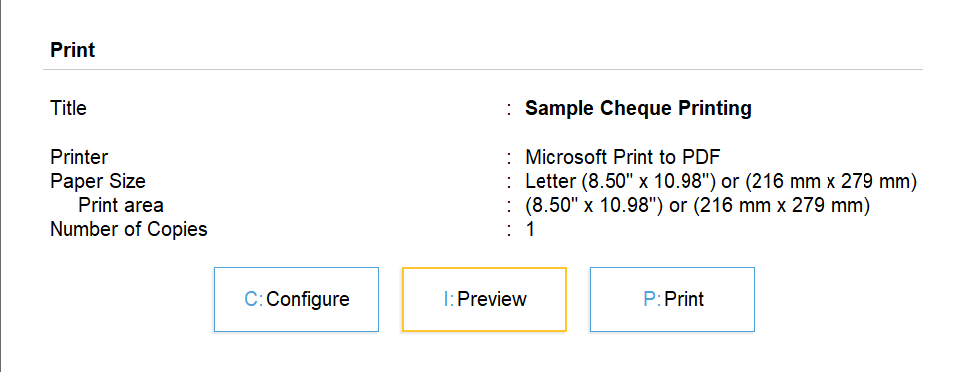Click the number of copies value 1
Screen dimensions: 965x372
530,229
